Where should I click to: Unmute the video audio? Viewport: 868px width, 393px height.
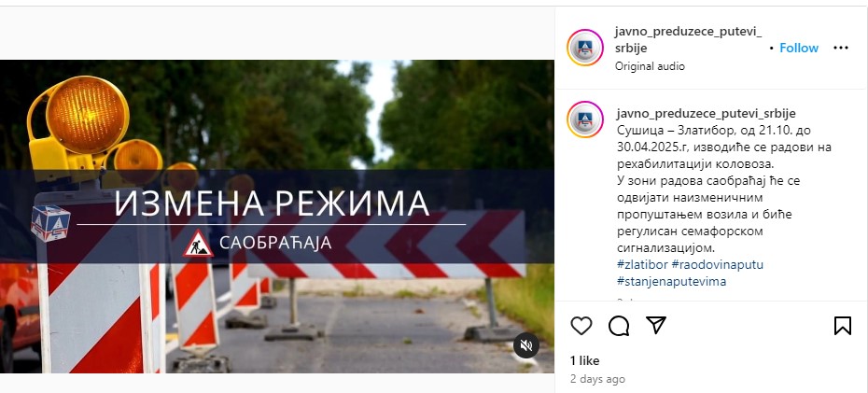pyautogui.click(x=525, y=346)
